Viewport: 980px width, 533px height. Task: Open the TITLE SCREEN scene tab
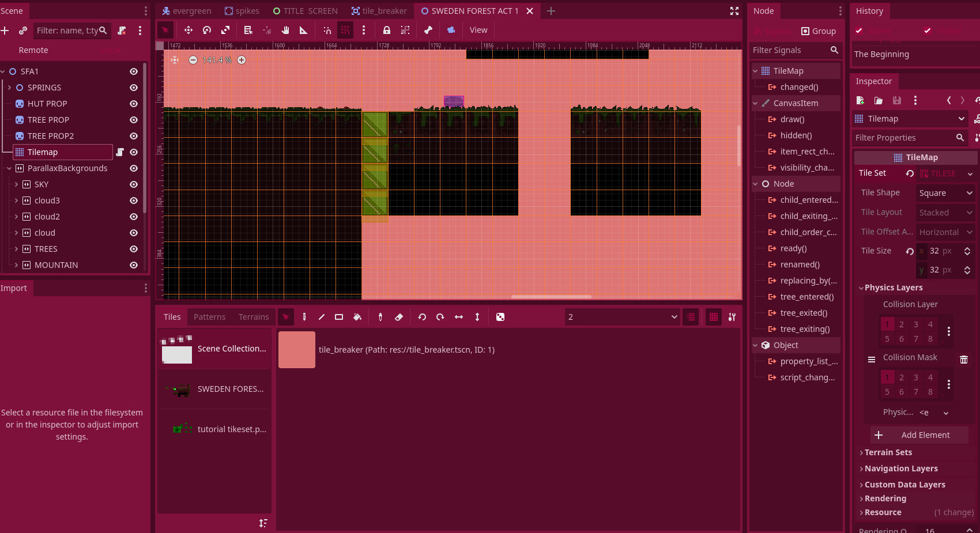pos(305,11)
